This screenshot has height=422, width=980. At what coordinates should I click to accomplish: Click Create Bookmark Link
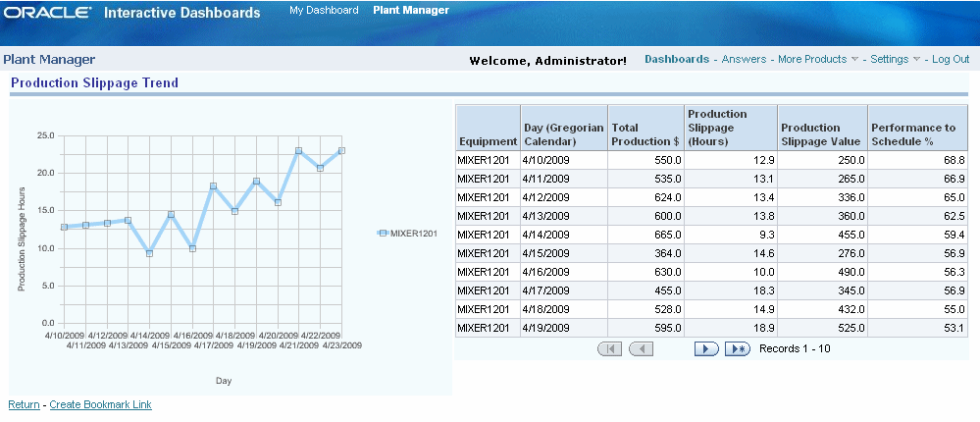click(101, 404)
